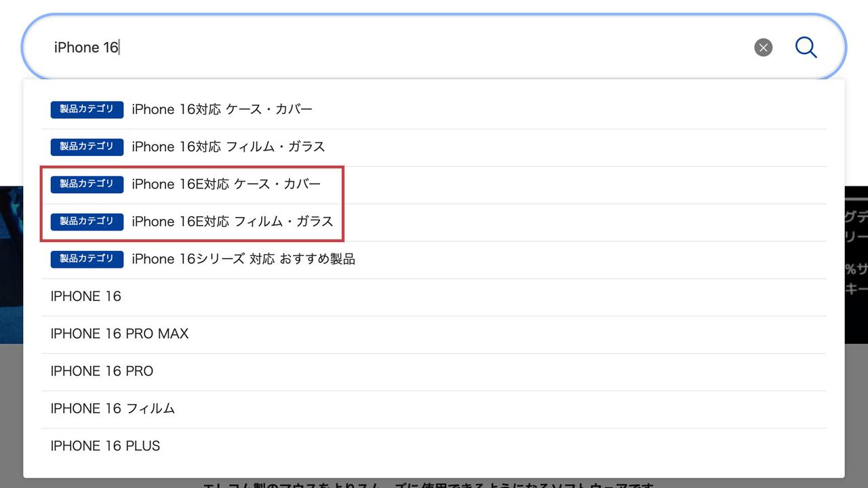Choose iPhone 16E対応 フィルム・ガラス suggestion
This screenshot has height=488, width=868.
(x=434, y=222)
